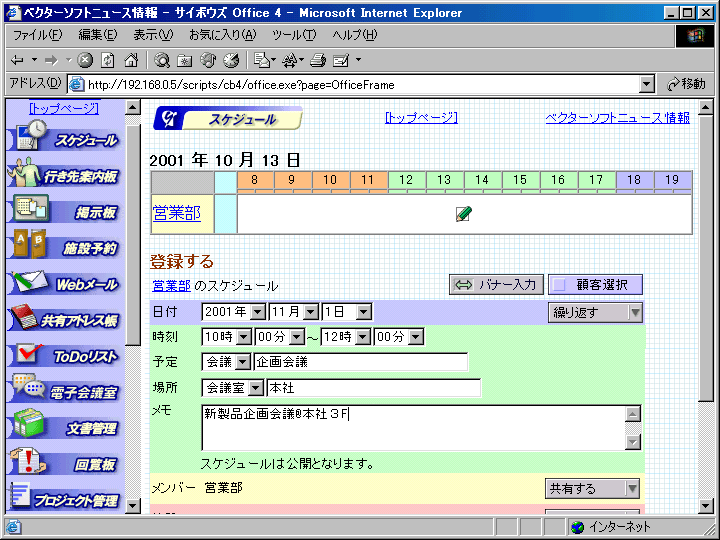Open the History toolbar icon

coord(231,60)
